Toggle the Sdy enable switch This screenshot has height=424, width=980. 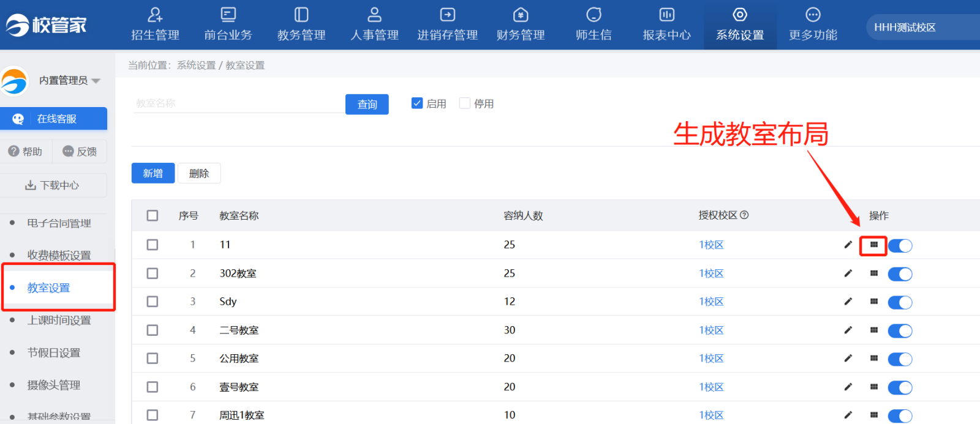click(900, 303)
